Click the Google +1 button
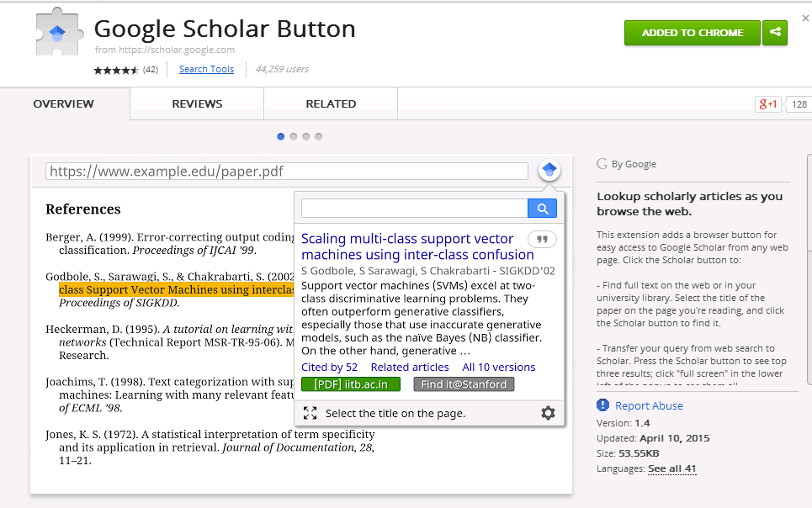 click(768, 104)
